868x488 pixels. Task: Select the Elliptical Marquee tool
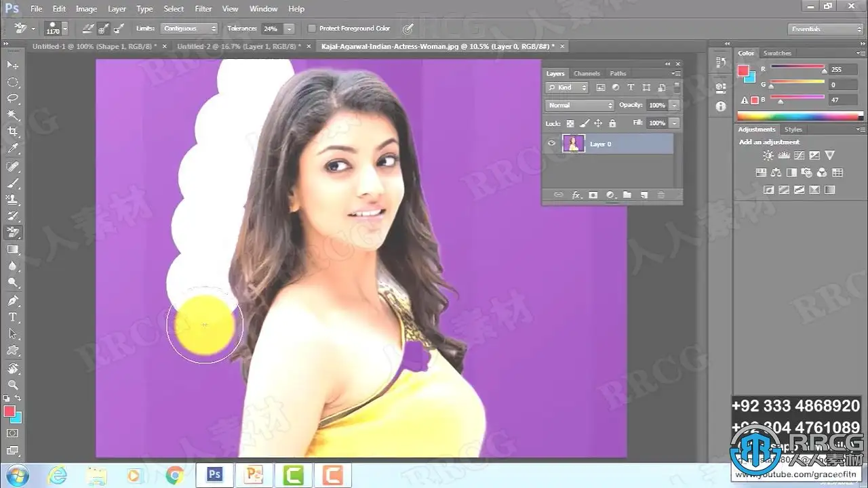point(12,82)
